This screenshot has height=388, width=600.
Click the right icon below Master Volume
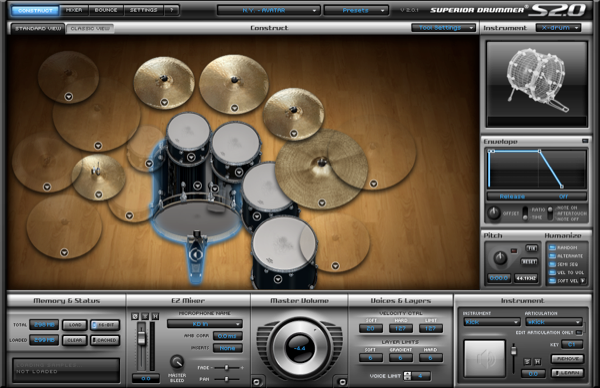(342, 381)
